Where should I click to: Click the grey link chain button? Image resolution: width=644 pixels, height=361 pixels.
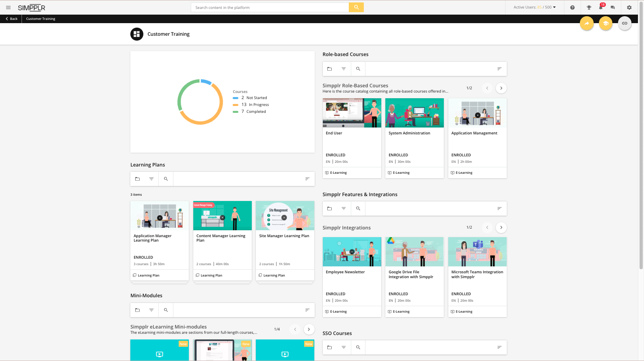pyautogui.click(x=625, y=23)
